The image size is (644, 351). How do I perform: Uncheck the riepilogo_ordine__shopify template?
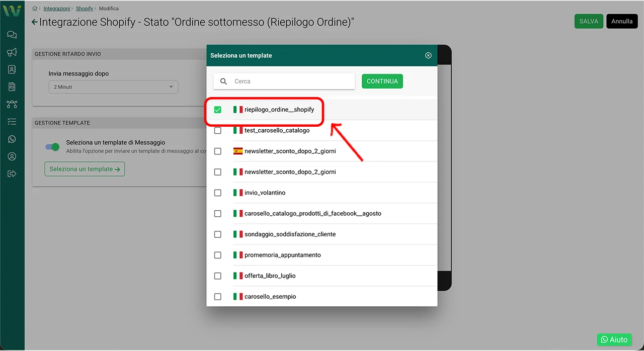[x=218, y=110]
